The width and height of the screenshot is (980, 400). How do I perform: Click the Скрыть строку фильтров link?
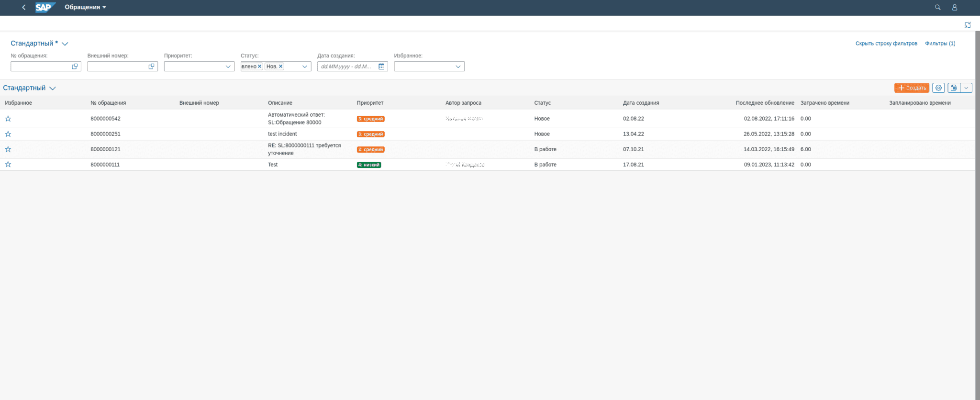coord(886,44)
